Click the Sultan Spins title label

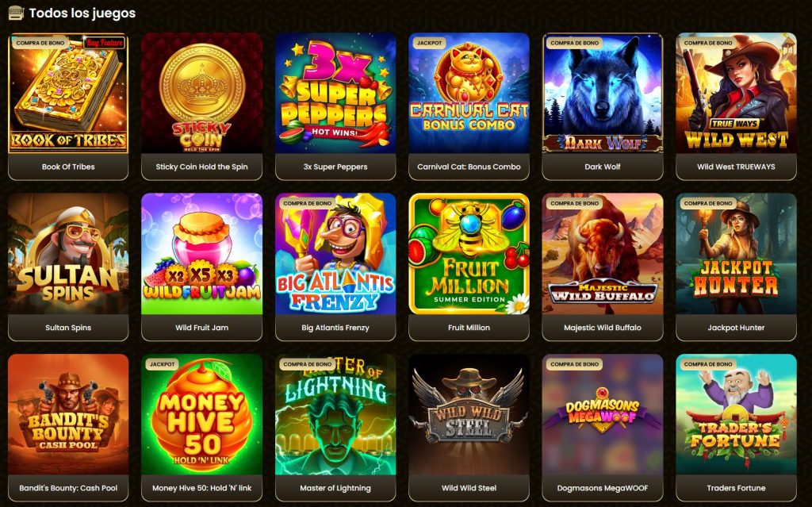pos(68,328)
